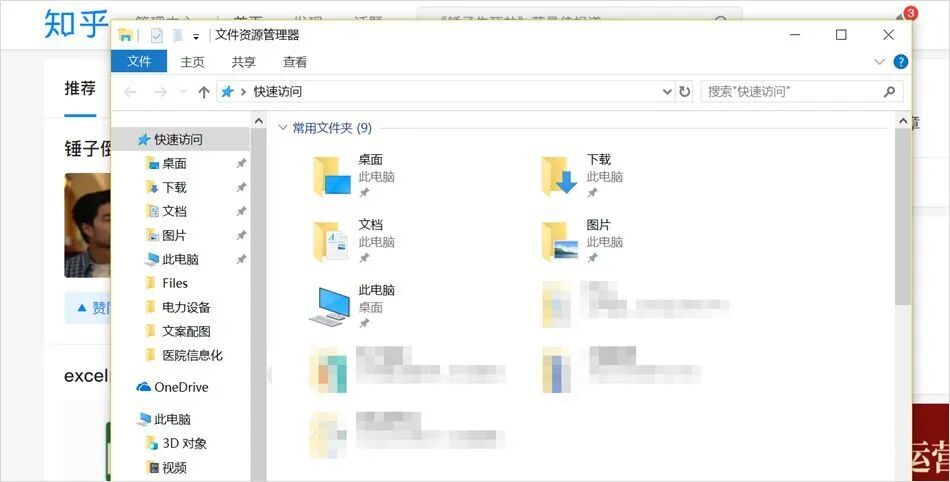
Task: Click the properties checkmark icon in title bar
Action: click(156, 36)
